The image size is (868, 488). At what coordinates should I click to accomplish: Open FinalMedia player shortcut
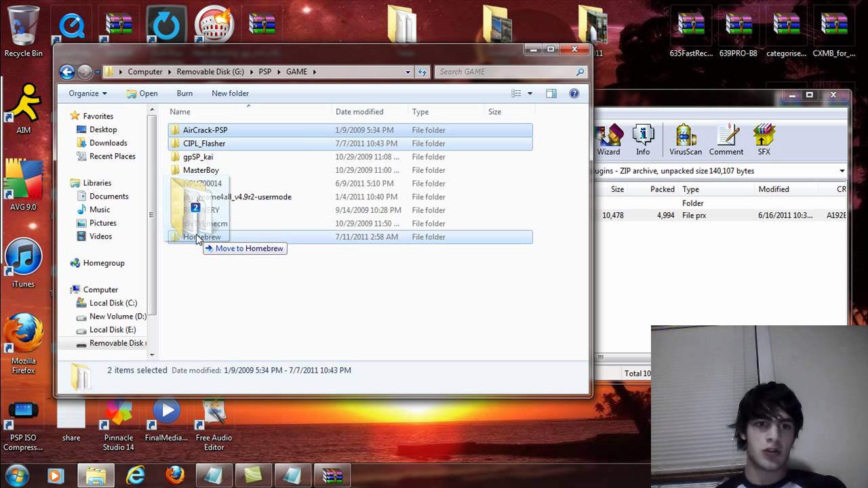(166, 422)
